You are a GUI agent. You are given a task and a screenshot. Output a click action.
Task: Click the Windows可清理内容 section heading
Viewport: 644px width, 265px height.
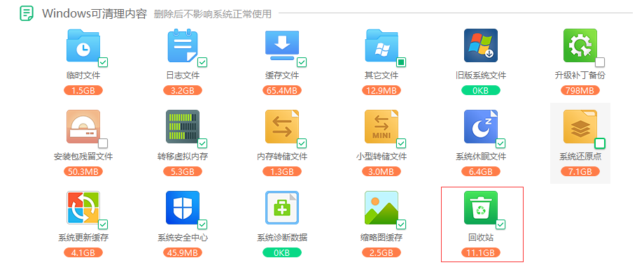click(x=94, y=13)
